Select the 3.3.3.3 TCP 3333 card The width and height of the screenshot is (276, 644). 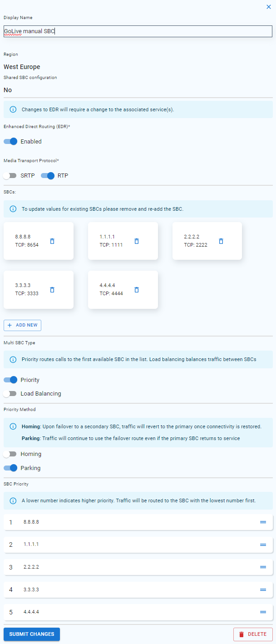click(39, 290)
